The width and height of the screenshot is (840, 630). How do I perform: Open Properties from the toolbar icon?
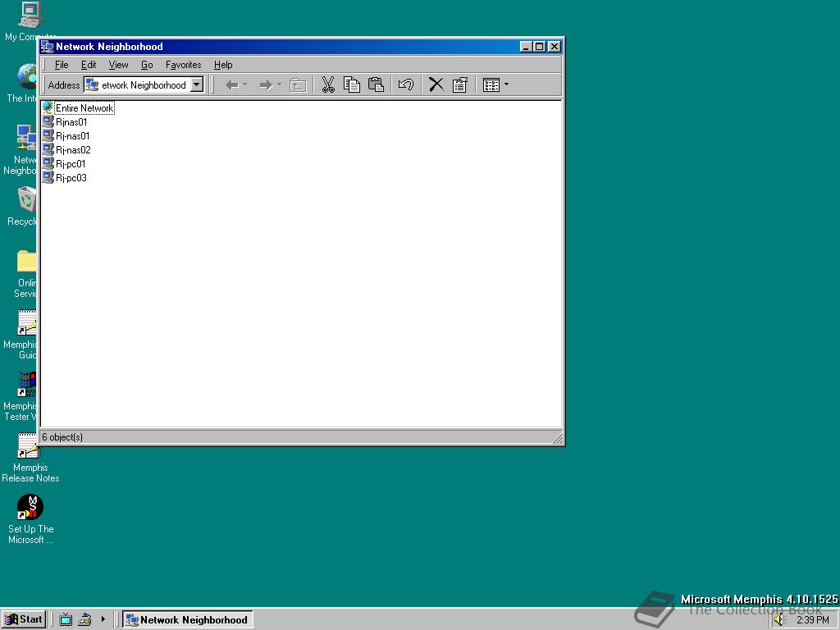pos(460,84)
